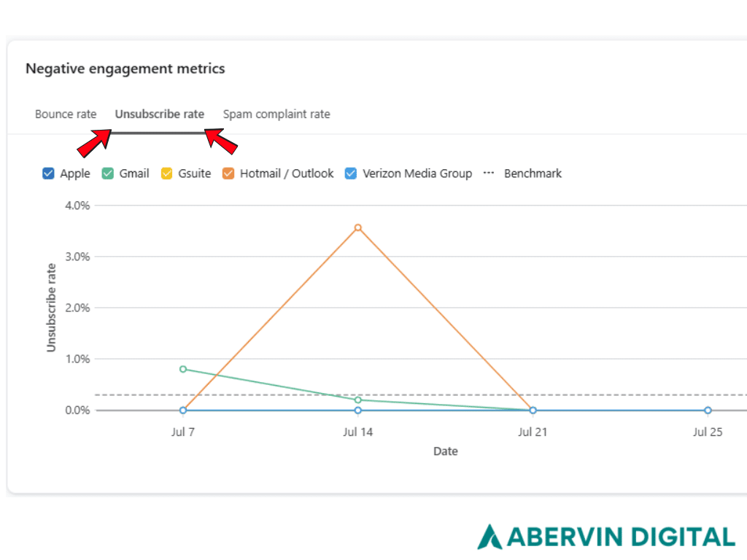The width and height of the screenshot is (747, 560).
Task: Click the Jul 21 axis label
Action: (533, 432)
